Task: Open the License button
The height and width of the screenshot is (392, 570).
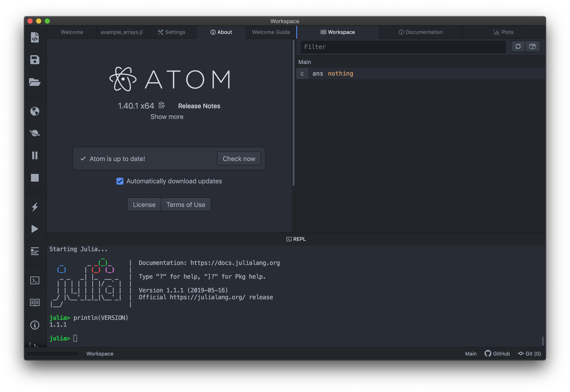Action: 144,205
